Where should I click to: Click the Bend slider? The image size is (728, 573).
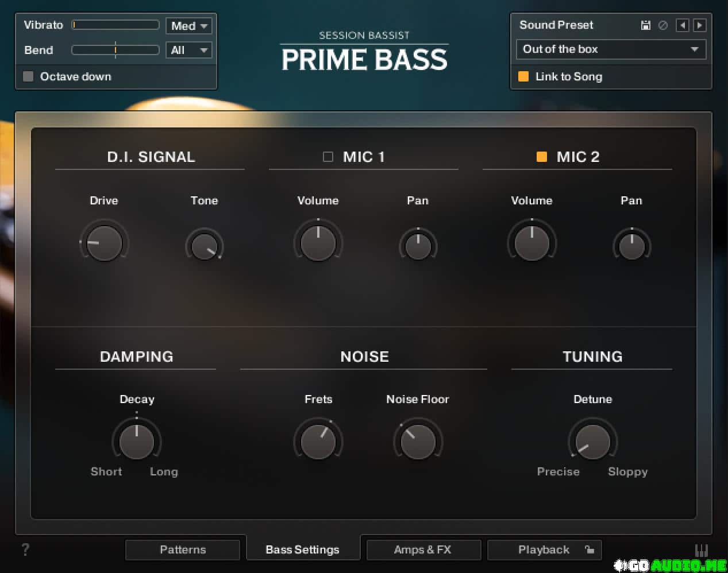pos(115,50)
